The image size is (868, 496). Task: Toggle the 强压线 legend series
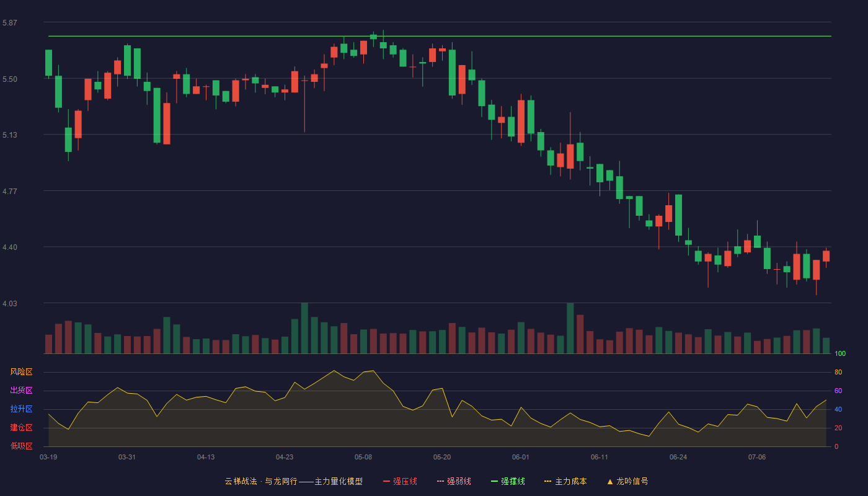400,481
